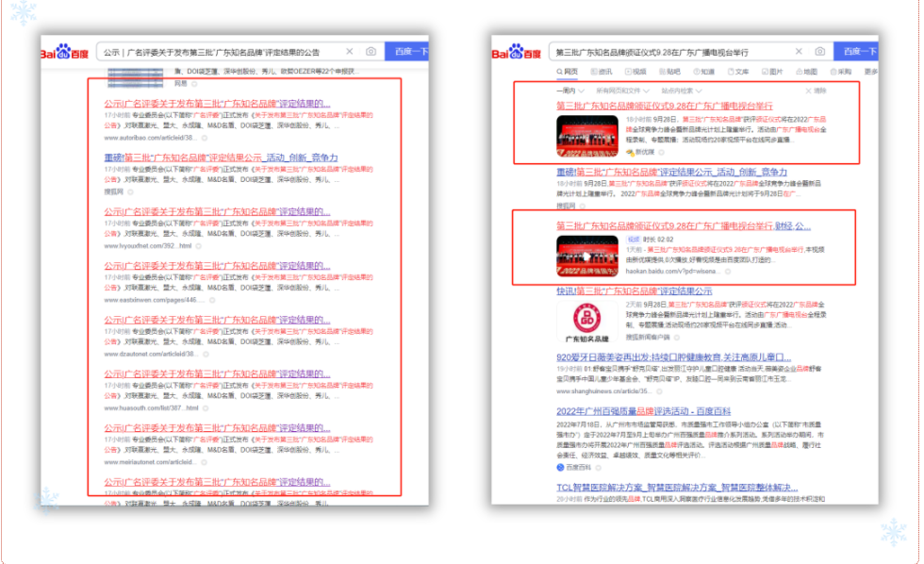Open the 采购 tab
This screenshot has width=924, height=564.
pyautogui.click(x=841, y=72)
